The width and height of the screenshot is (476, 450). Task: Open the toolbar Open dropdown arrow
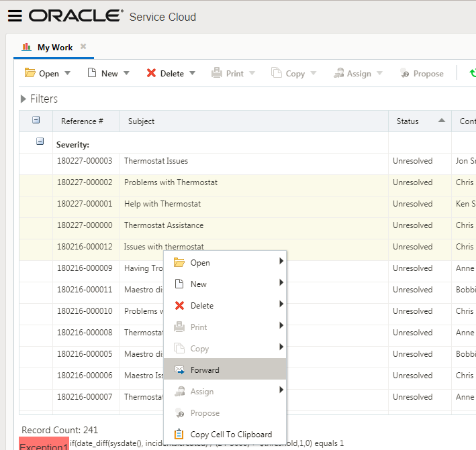pyautogui.click(x=67, y=74)
